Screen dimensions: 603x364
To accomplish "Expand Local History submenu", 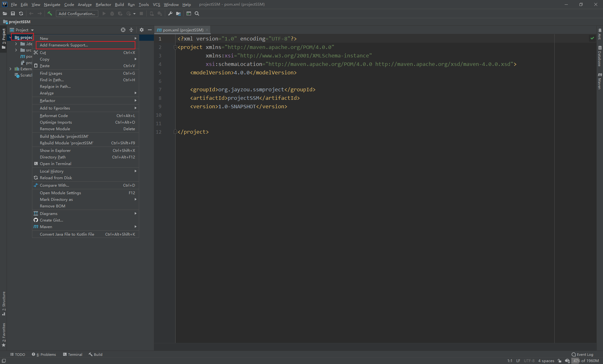I will pyautogui.click(x=85, y=171).
